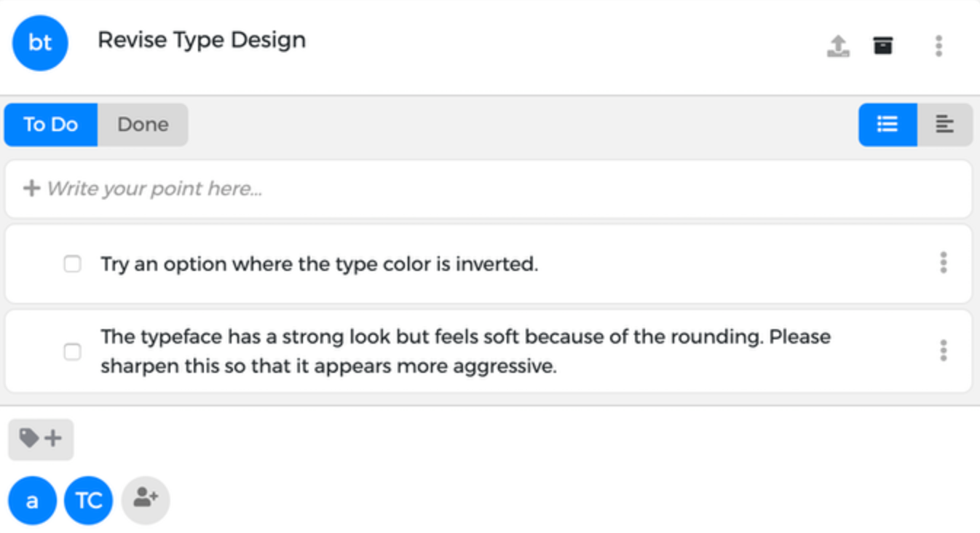This screenshot has width=980, height=533.
Task: Click the 'bt' project avatar
Action: coord(40,43)
